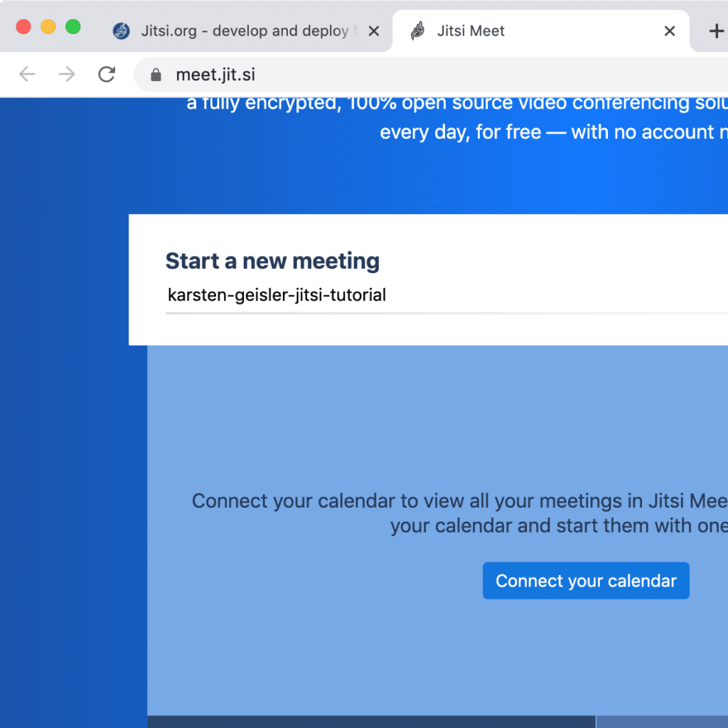
Task: Click the 'Start a new meeting' heading
Action: pos(272,261)
